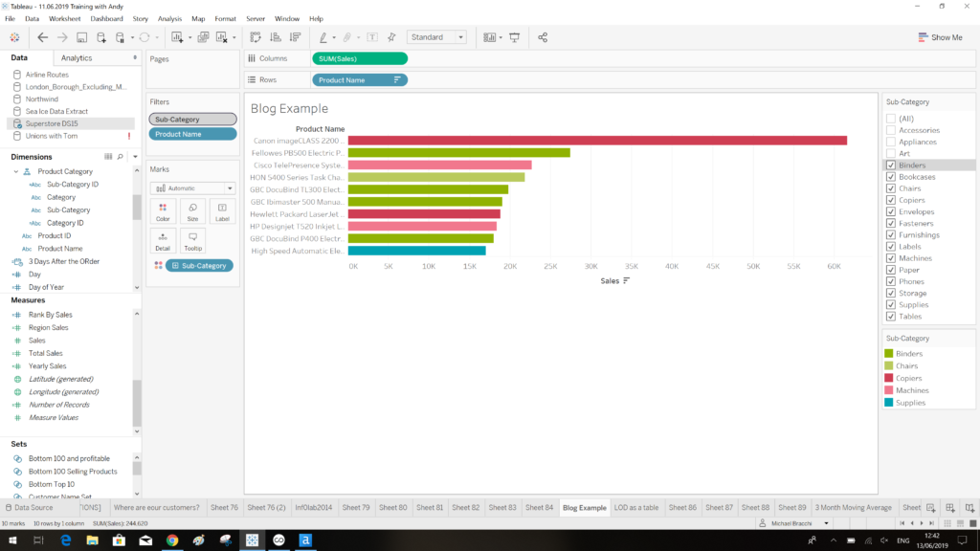This screenshot has width=980, height=551.
Task: Open the Format menu
Action: click(225, 19)
